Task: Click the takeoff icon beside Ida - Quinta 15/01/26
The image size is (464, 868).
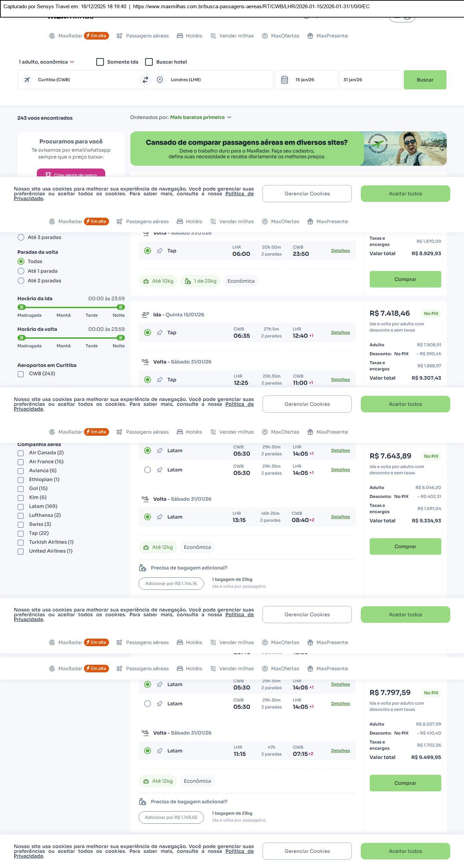Action: (x=145, y=315)
